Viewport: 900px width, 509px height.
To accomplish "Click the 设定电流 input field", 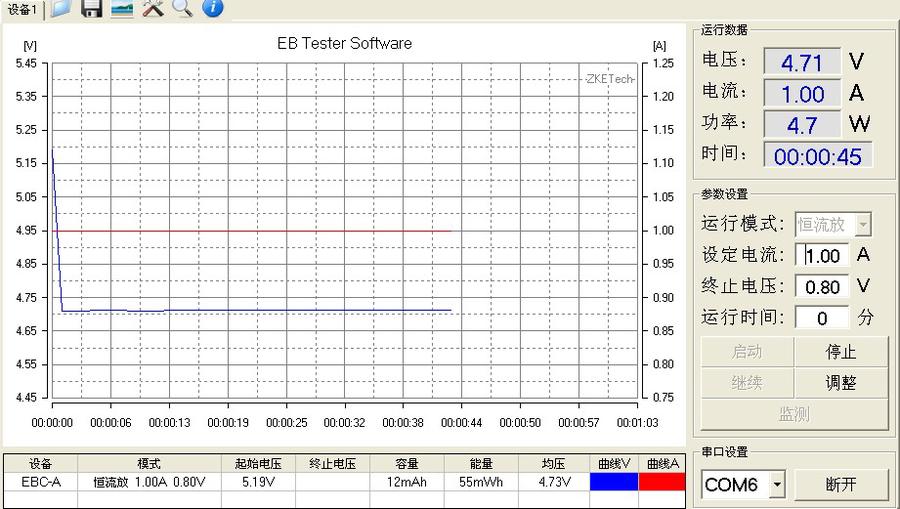I will pos(823,255).
